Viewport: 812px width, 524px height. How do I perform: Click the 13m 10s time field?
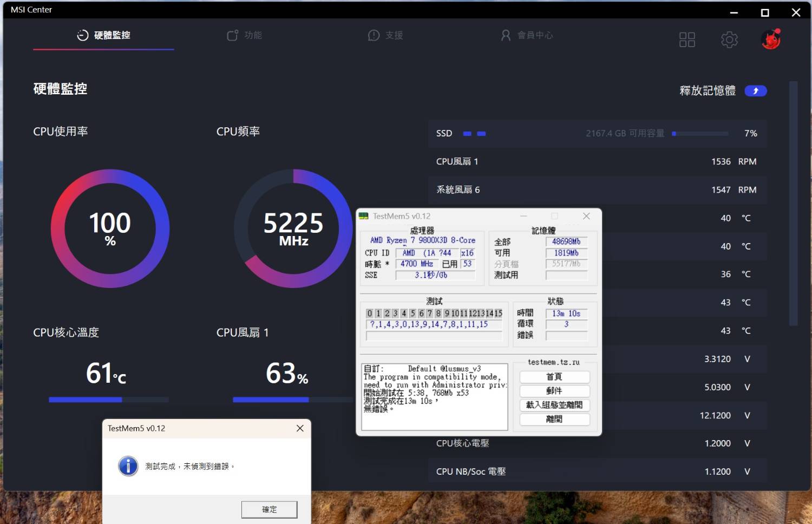pos(566,313)
